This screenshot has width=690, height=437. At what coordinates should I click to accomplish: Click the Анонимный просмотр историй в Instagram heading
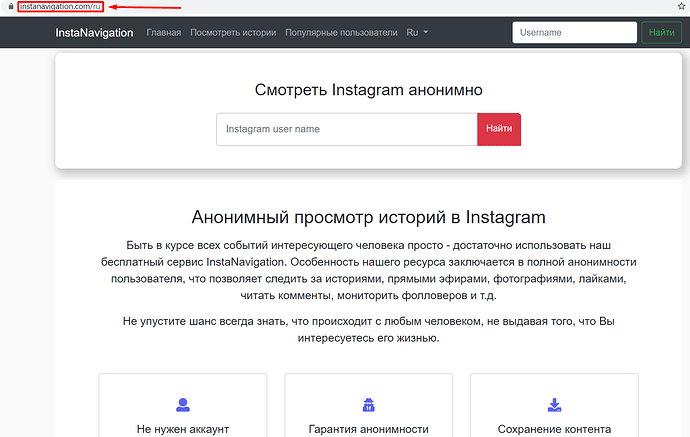tap(369, 217)
